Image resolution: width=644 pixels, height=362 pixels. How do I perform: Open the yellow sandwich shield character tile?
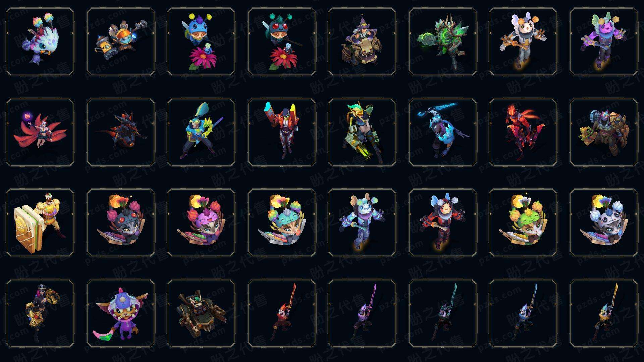pos(40,223)
